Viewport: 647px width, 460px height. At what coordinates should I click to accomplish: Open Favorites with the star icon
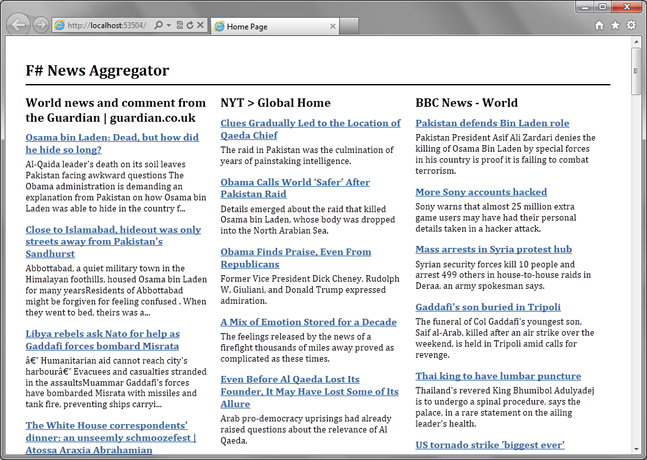click(x=615, y=25)
